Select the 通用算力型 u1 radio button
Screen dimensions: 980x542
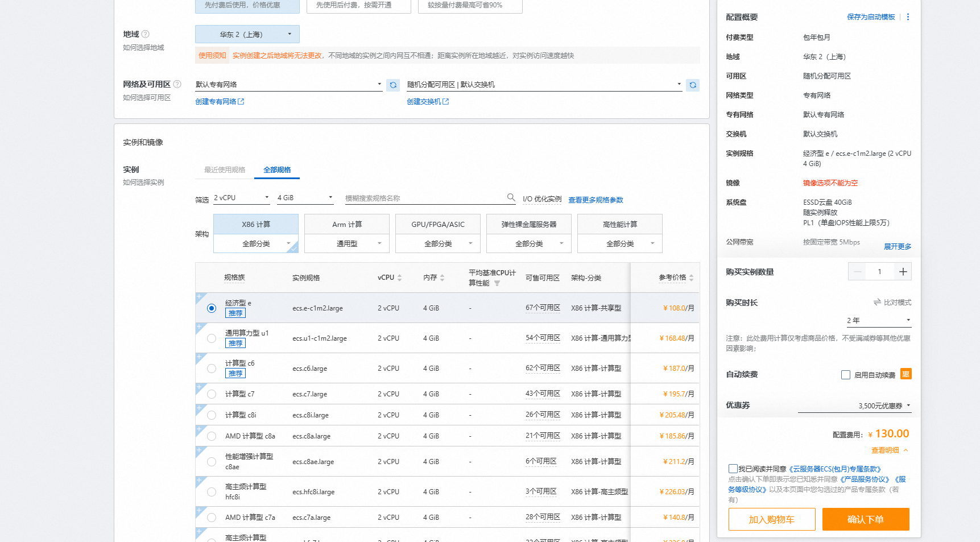point(212,338)
